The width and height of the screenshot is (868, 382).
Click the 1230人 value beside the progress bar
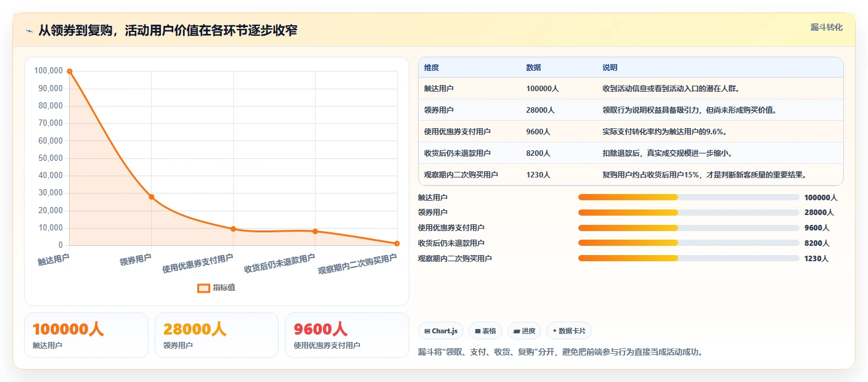pyautogui.click(x=817, y=259)
